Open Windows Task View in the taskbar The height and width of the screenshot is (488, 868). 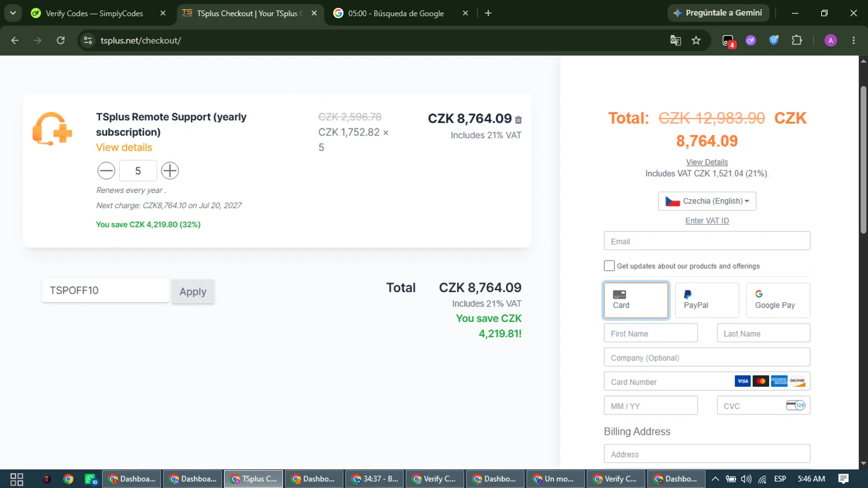(x=17, y=479)
